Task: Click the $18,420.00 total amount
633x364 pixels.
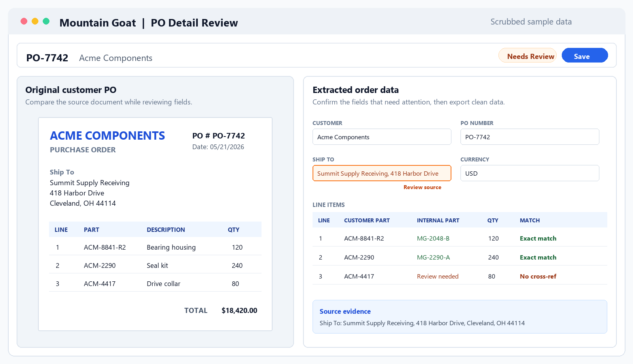Action: tap(239, 311)
